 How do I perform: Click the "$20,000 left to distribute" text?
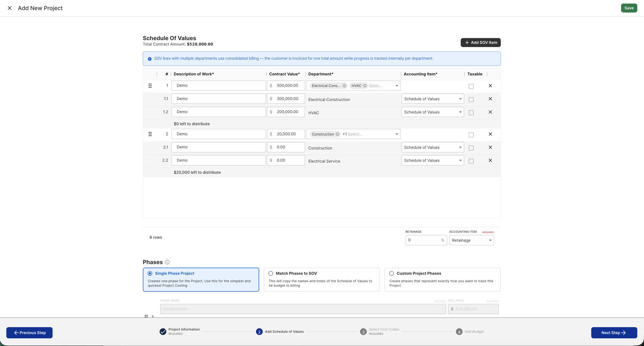click(197, 172)
